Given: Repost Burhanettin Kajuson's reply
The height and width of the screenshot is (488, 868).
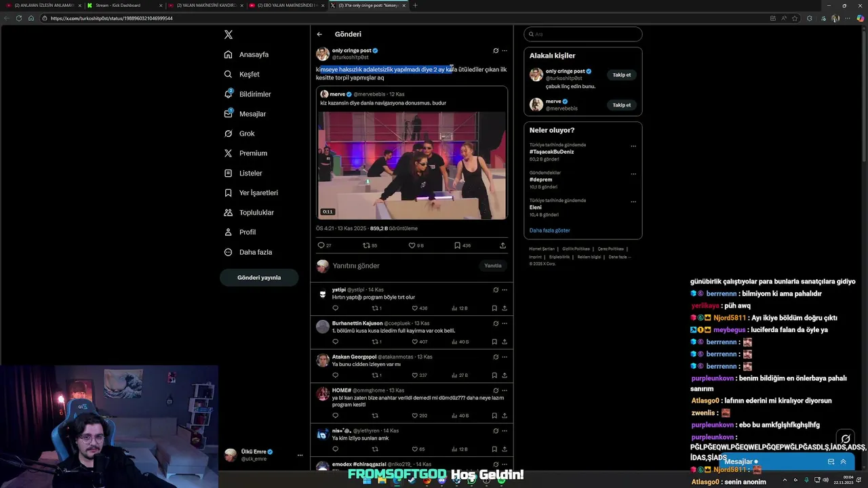Looking at the screenshot, I should (376, 342).
